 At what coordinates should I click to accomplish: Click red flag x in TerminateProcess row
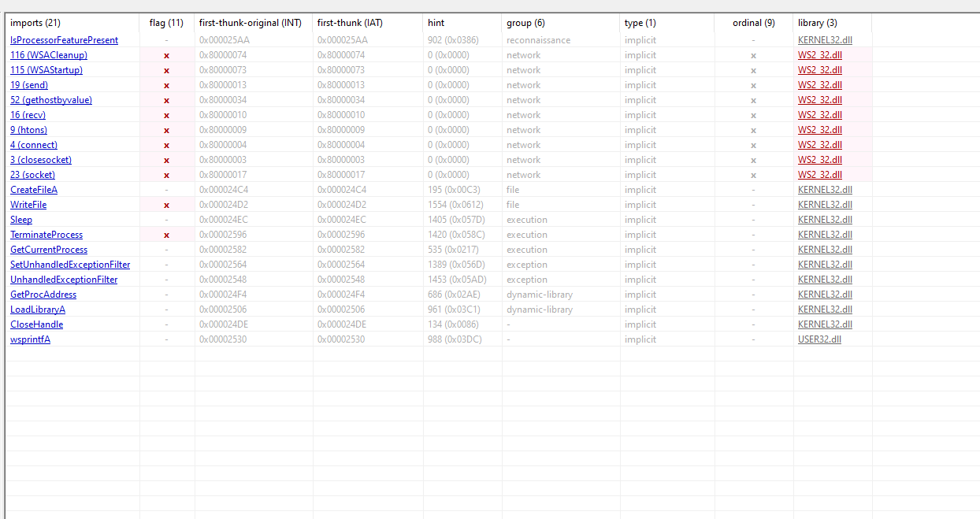coord(166,235)
